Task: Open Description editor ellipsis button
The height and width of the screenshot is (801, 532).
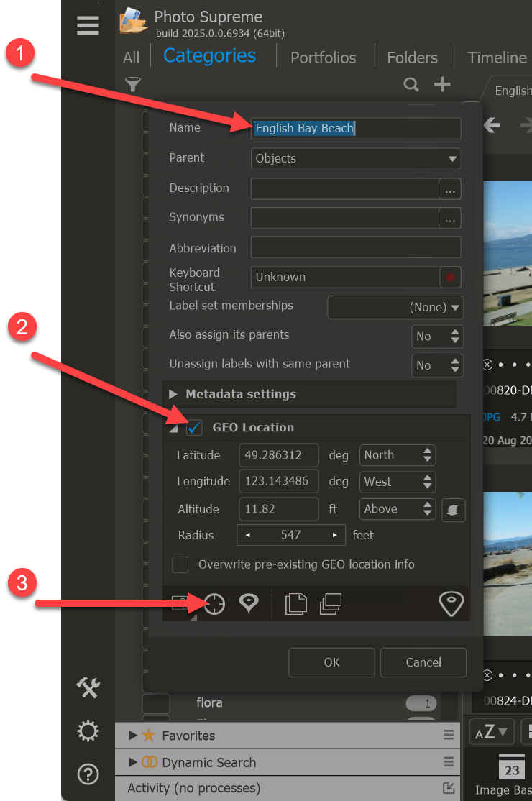Action: (450, 189)
